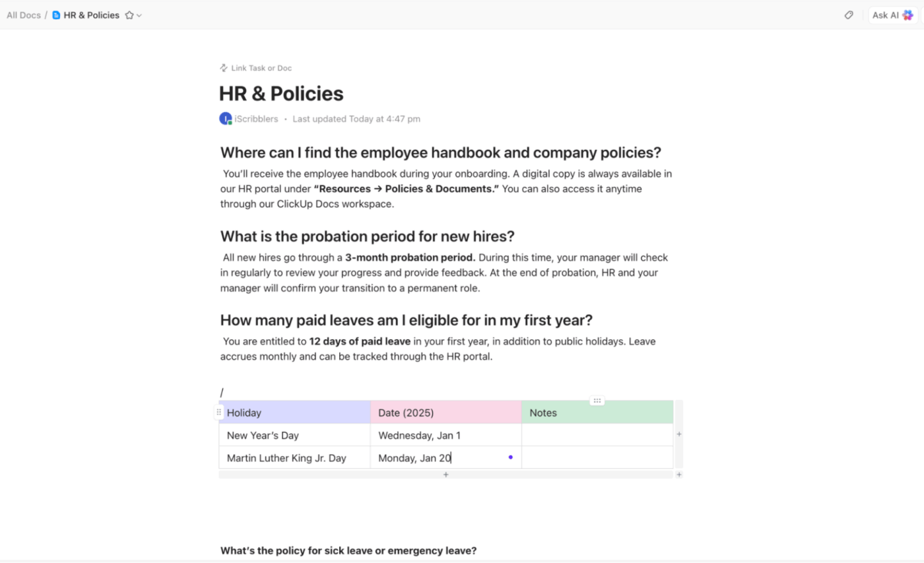This screenshot has width=924, height=563.
Task: Click the purple dot in the Jan 20 cell
Action: point(511,457)
